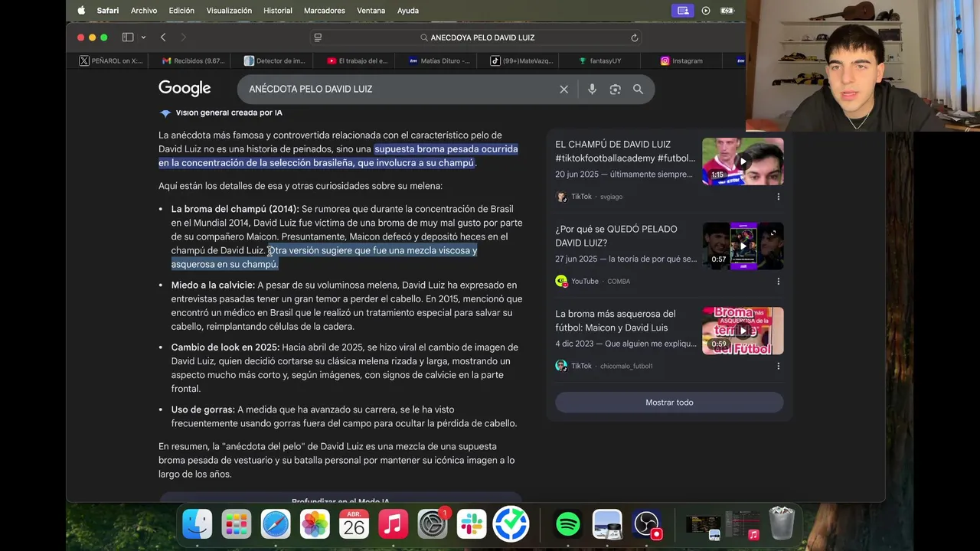Open the Ayuda menu
980x551 pixels.
[408, 11]
